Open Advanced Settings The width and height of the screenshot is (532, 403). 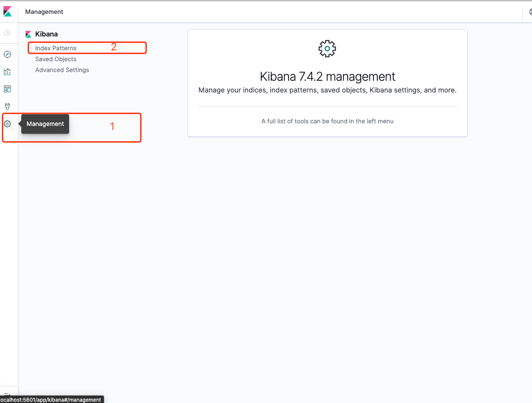(62, 70)
